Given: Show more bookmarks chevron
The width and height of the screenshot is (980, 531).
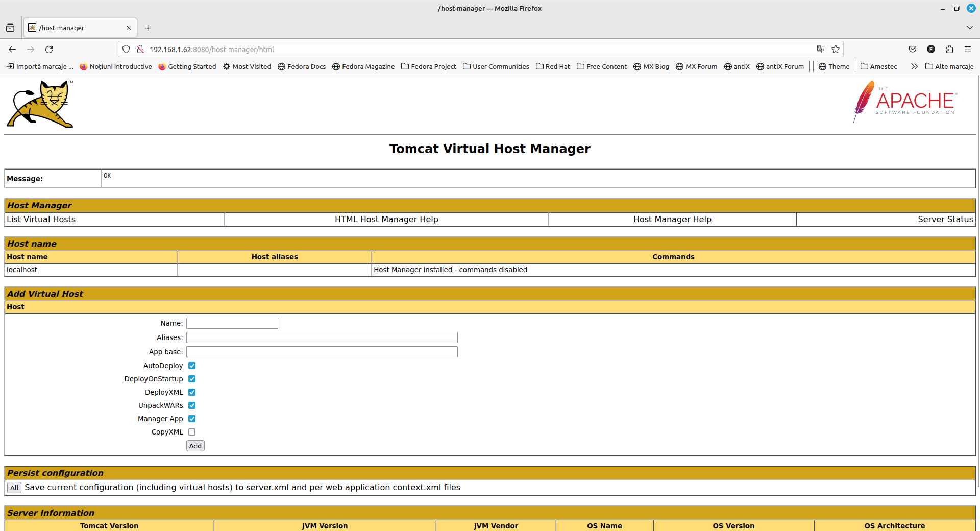Looking at the screenshot, I should click(914, 66).
